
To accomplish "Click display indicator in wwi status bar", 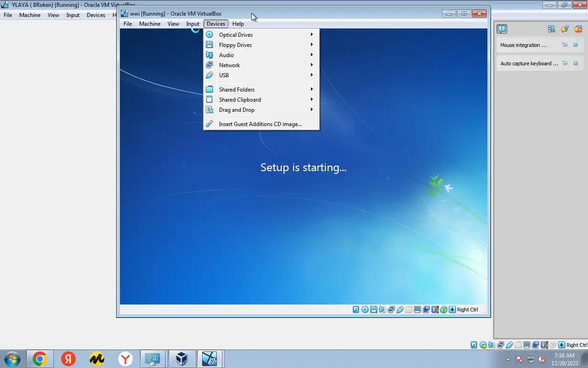I will tap(417, 310).
